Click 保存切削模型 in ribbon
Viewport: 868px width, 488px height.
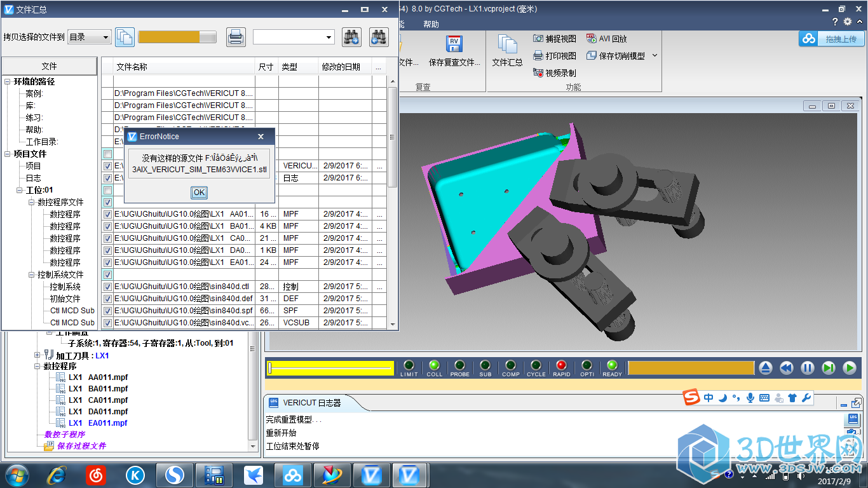[x=615, y=56]
